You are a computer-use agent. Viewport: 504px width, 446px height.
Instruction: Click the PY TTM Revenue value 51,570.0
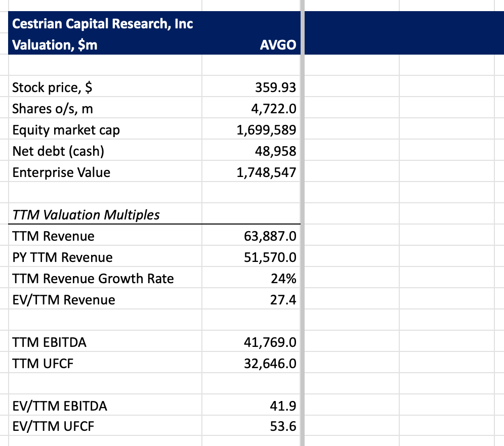[x=269, y=257]
